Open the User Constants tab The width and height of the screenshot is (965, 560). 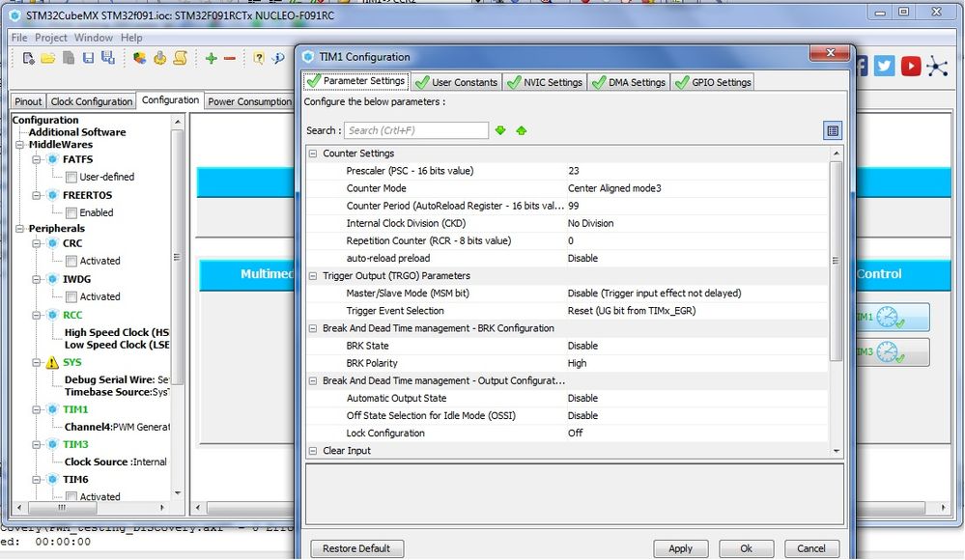pos(456,82)
